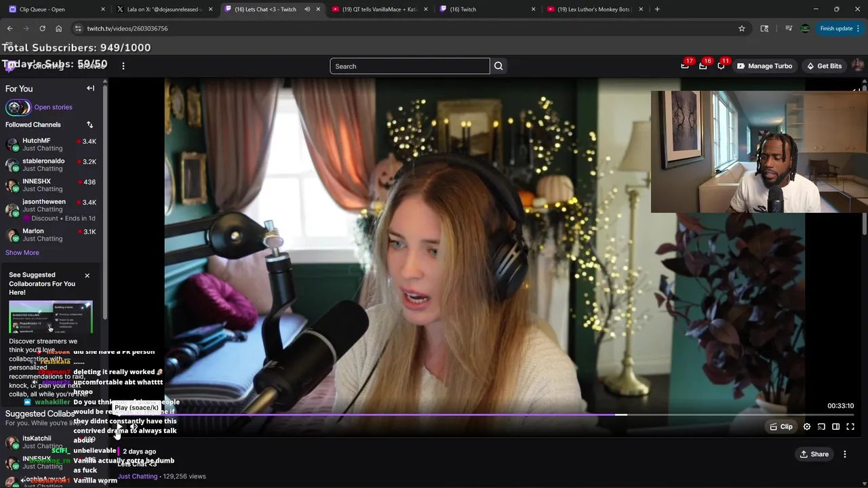Mute the video volume speaker icon
Screen dimensions: 868x488
pyautogui.click(x=134, y=427)
